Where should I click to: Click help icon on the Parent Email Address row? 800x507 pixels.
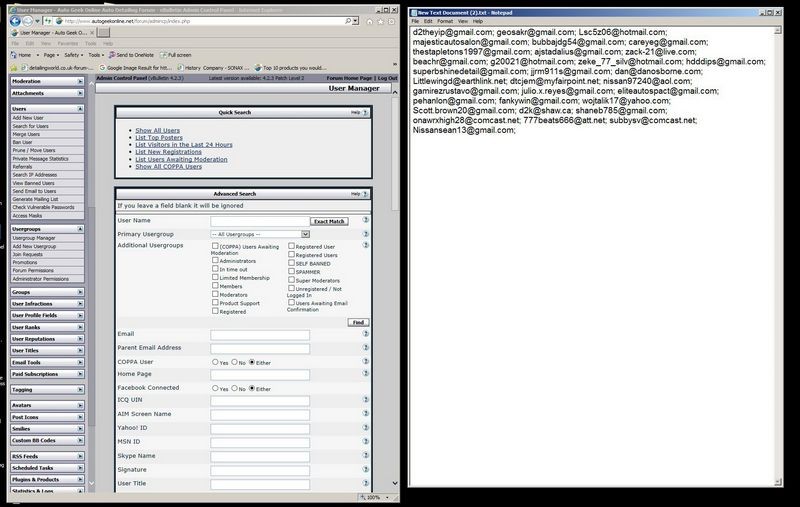[365, 347]
